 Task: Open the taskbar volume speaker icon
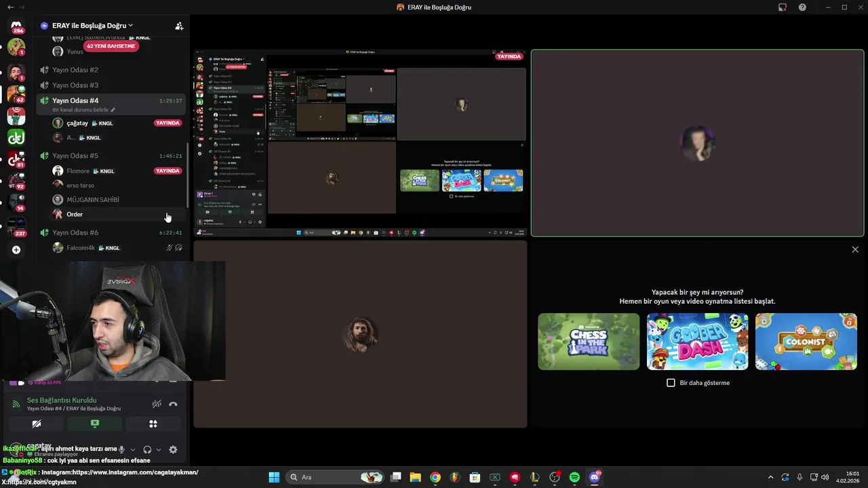click(825, 477)
